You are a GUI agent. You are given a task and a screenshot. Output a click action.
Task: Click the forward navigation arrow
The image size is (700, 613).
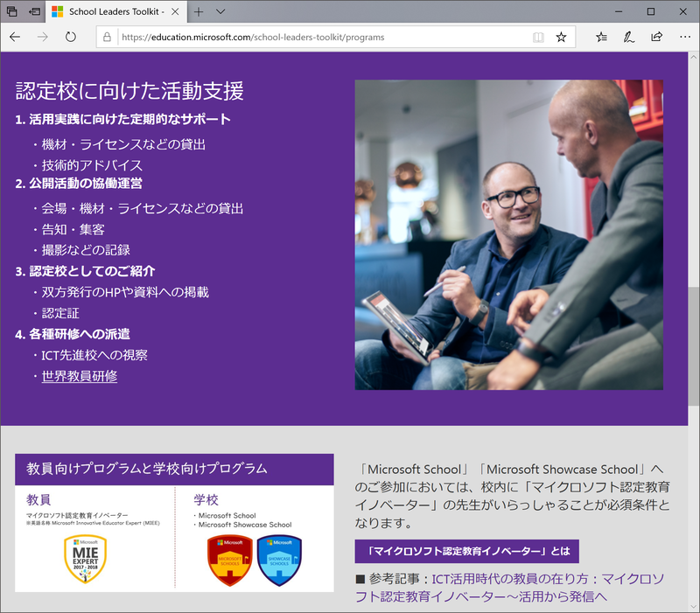click(42, 37)
